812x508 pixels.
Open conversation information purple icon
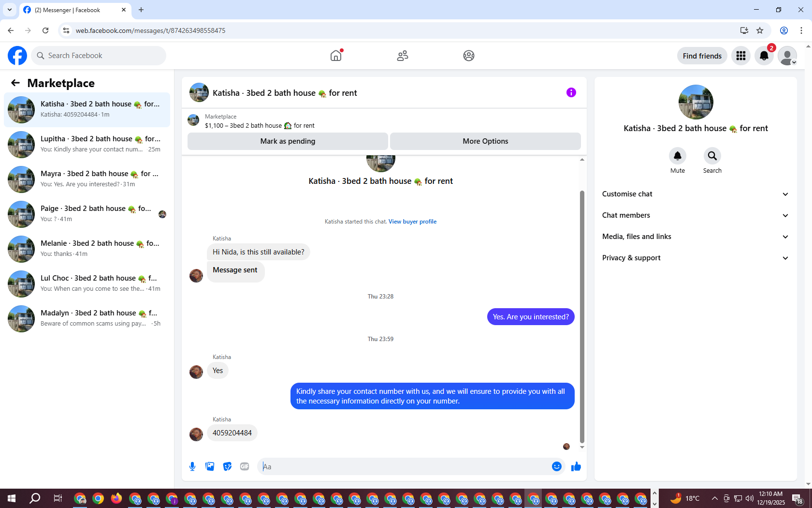[571, 92]
